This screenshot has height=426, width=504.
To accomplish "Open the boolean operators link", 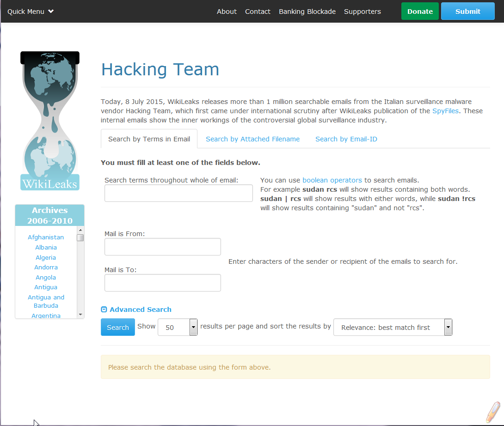I will pos(332,180).
